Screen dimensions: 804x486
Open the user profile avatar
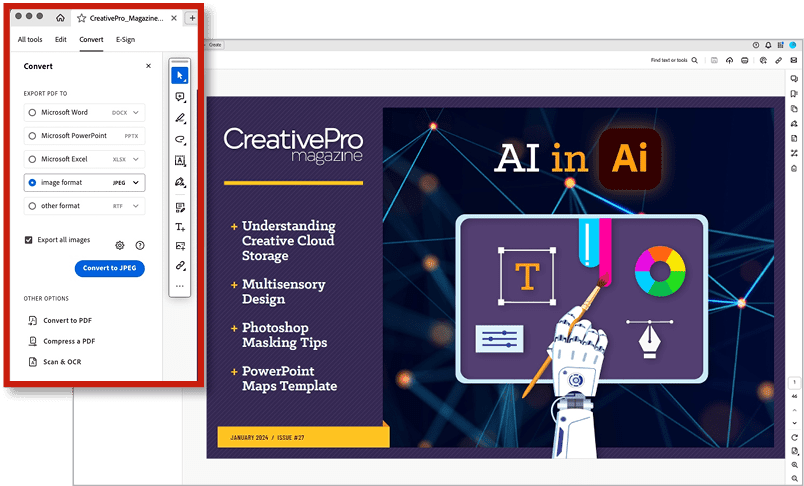[x=793, y=45]
